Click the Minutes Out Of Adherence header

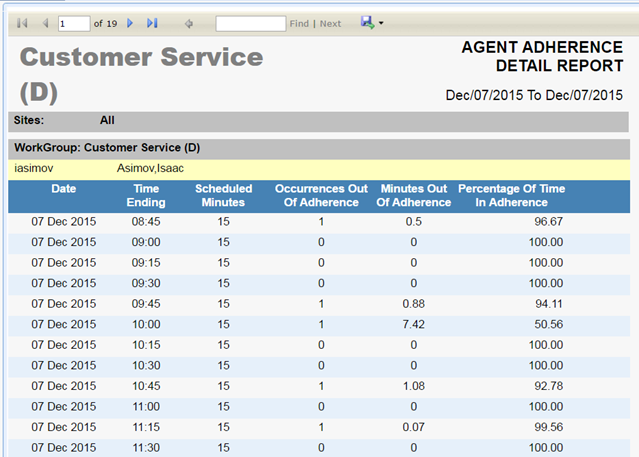413,195
